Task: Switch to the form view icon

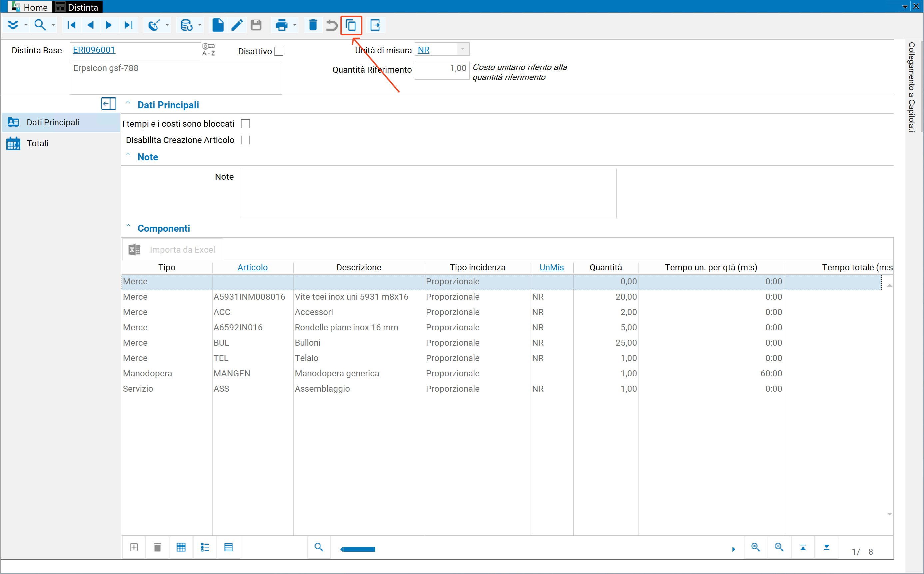Action: [x=229, y=547]
